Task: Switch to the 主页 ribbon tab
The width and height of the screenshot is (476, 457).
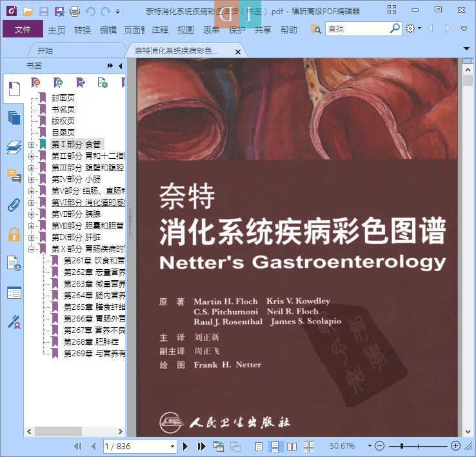Action: click(x=57, y=30)
